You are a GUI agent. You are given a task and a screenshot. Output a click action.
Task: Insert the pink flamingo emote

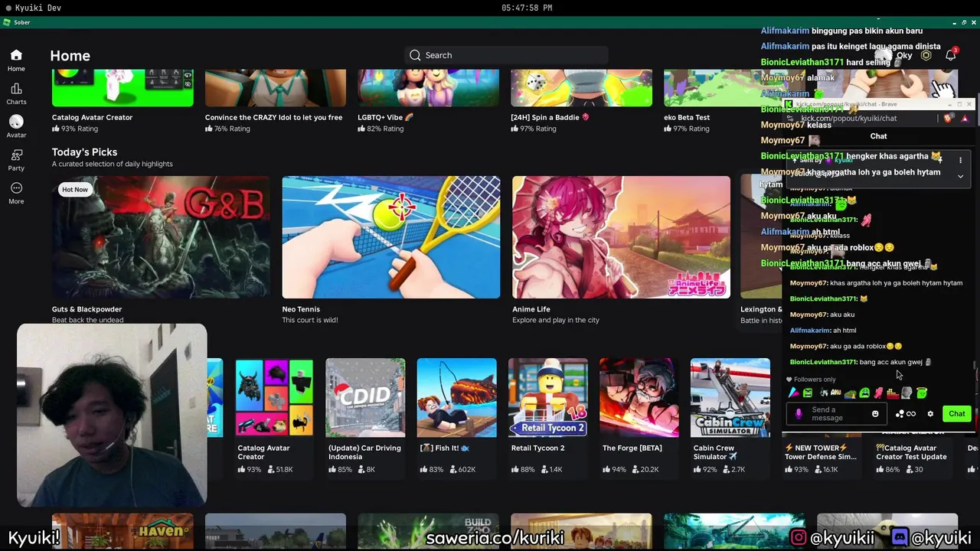pos(878,393)
